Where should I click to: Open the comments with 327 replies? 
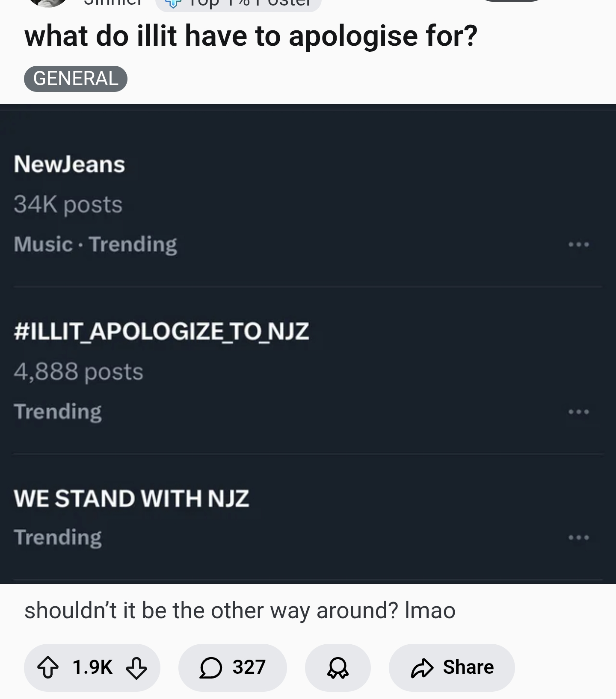[x=232, y=668]
